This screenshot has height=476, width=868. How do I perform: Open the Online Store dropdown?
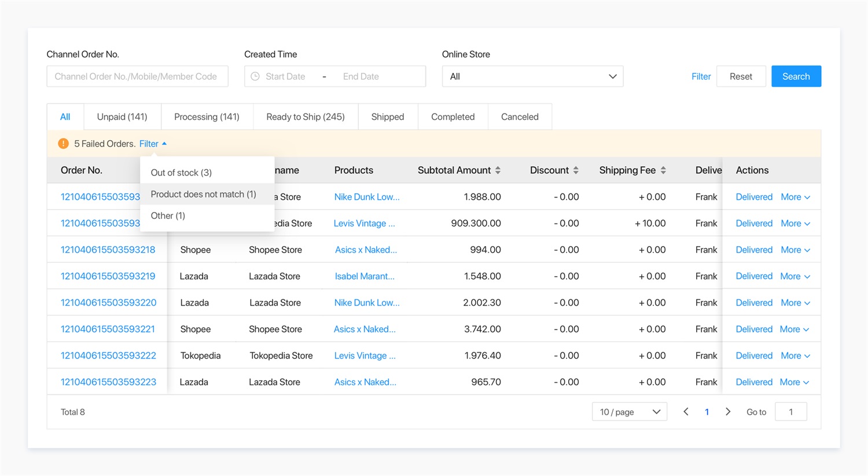point(532,76)
